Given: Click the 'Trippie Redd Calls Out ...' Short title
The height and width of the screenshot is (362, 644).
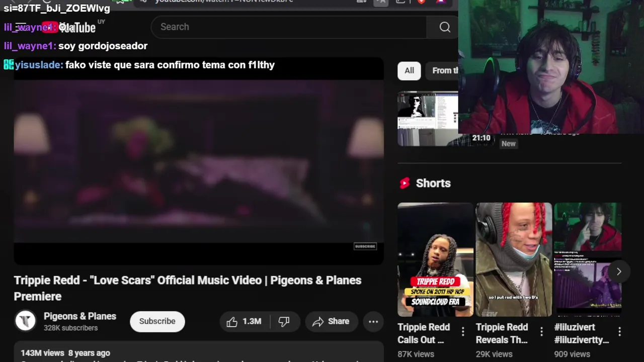Looking at the screenshot, I should [424, 333].
